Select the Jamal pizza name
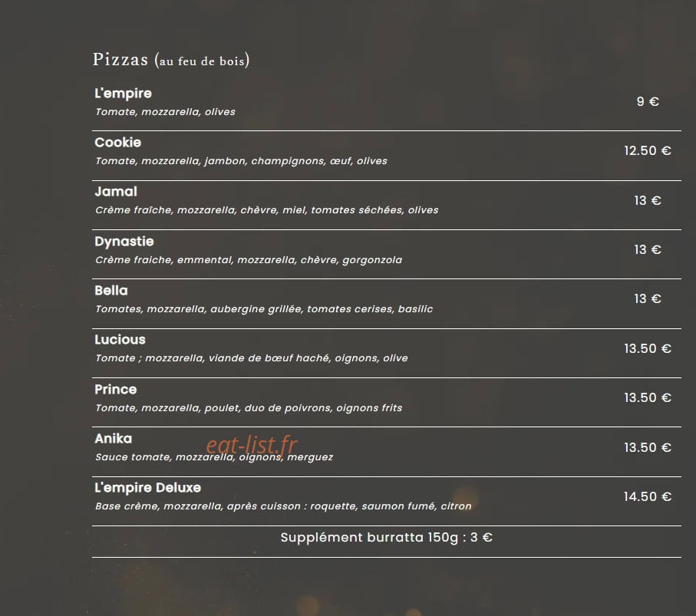 (x=116, y=192)
